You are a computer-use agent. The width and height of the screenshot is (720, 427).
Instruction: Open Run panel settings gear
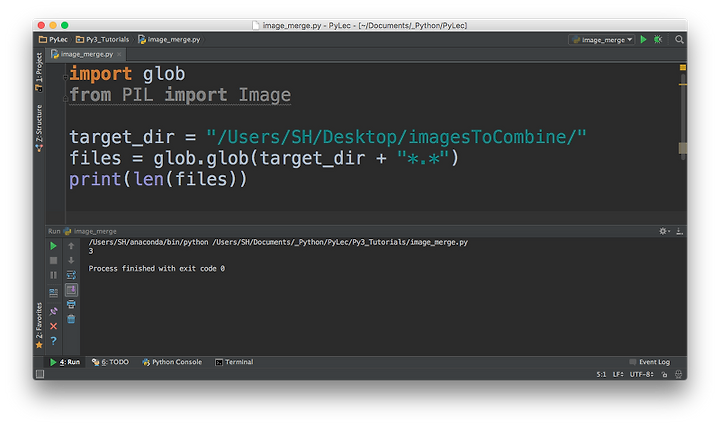pos(664,231)
